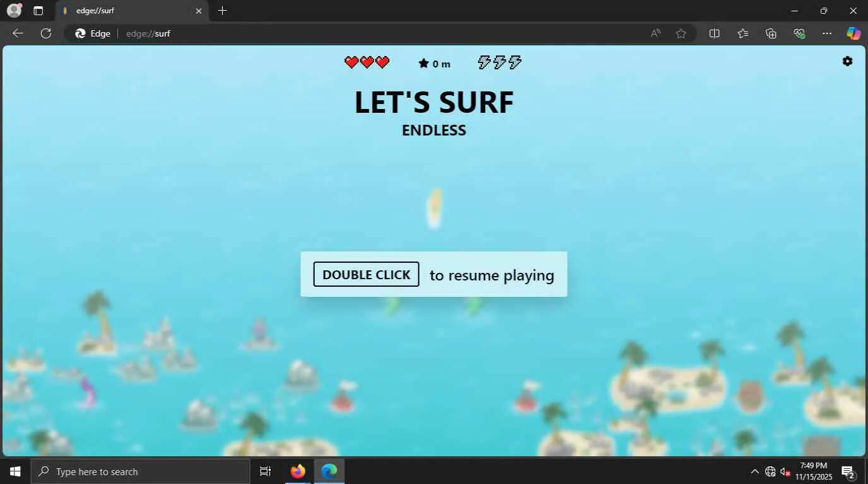Open the tab actions menu
The height and width of the screenshot is (484, 868).
[x=38, y=11]
